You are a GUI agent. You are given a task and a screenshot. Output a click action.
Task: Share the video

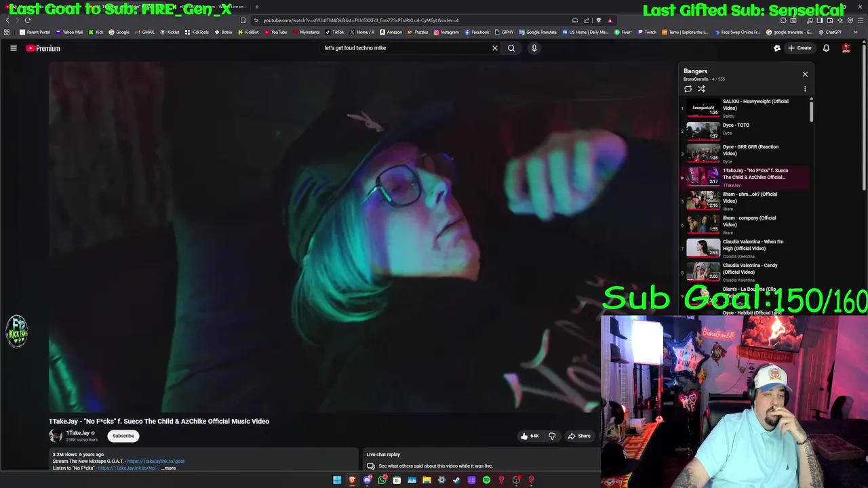click(x=580, y=436)
